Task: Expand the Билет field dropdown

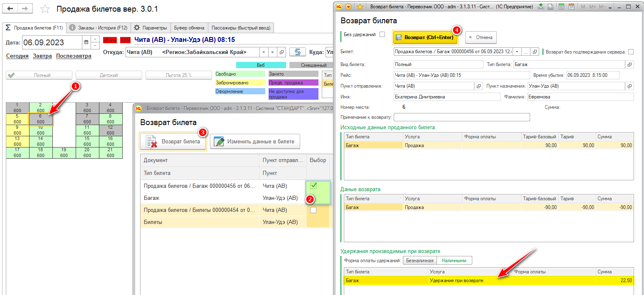Action: 517,52
